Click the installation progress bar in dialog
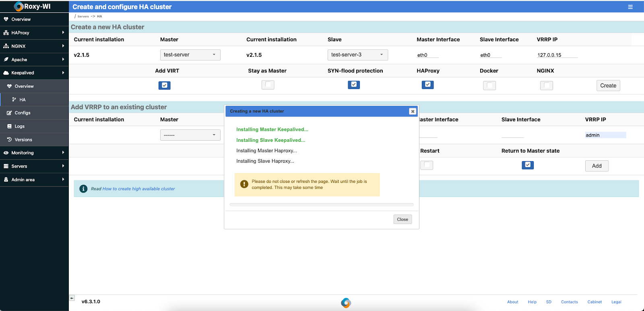Screen dimensions: 644x311 click(x=321, y=205)
